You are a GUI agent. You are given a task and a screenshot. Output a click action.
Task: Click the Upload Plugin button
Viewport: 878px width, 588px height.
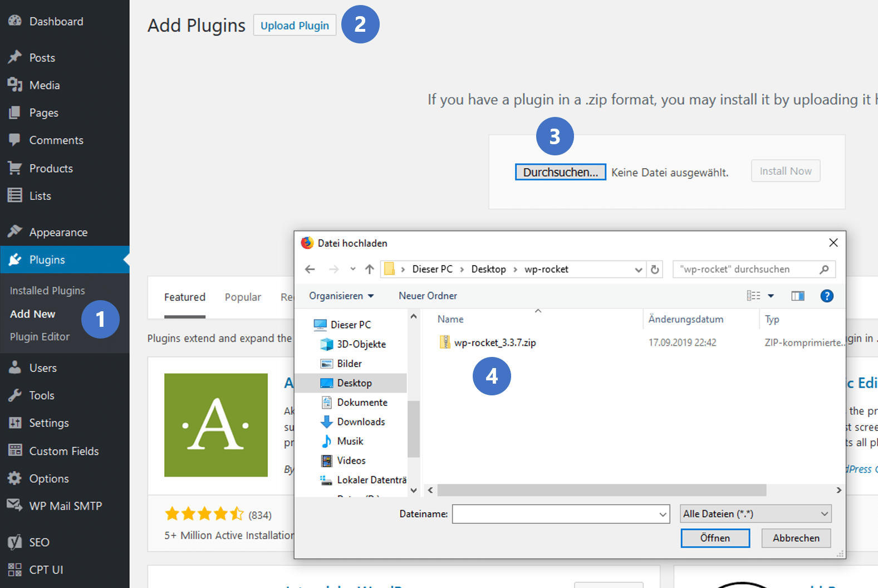coord(295,25)
